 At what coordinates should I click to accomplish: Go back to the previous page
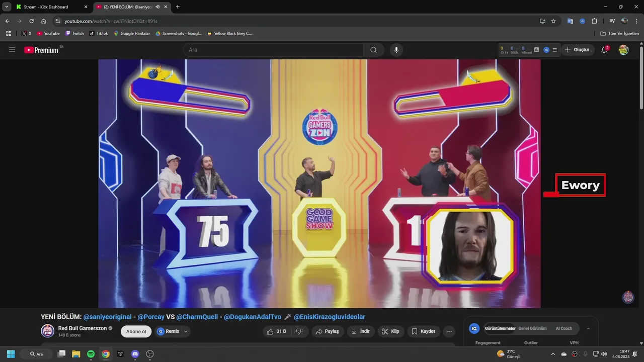[x=8, y=21]
